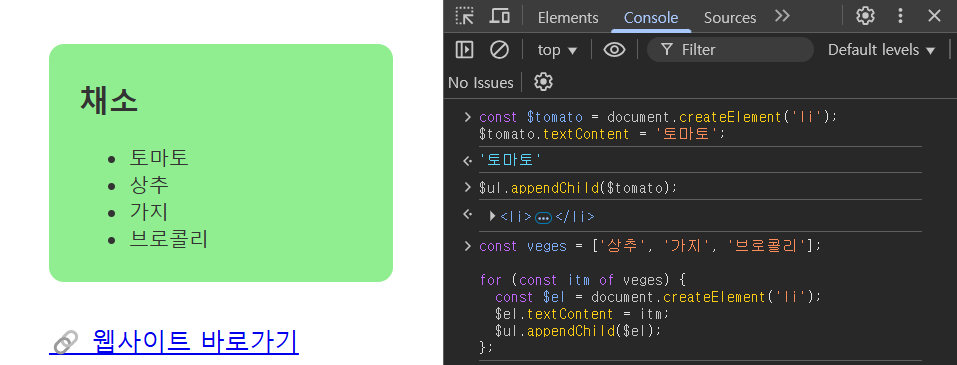957x365 pixels.
Task: Create a live expression with eye icon
Action: tap(614, 50)
